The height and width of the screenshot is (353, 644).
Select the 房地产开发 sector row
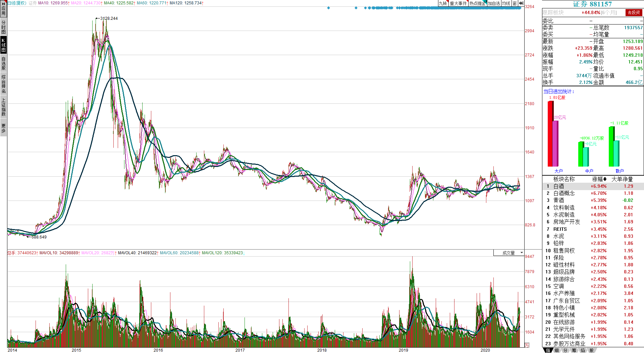pyautogui.click(x=593, y=222)
